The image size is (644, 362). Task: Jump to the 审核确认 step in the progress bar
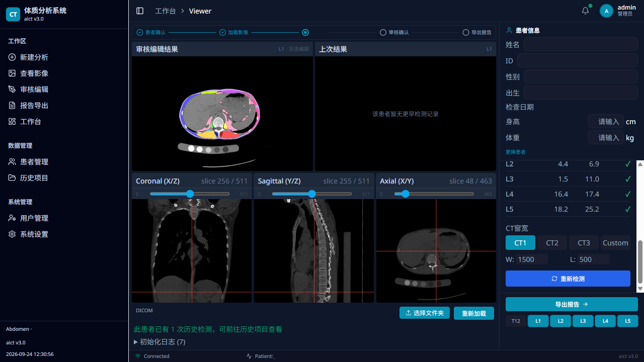tap(394, 33)
